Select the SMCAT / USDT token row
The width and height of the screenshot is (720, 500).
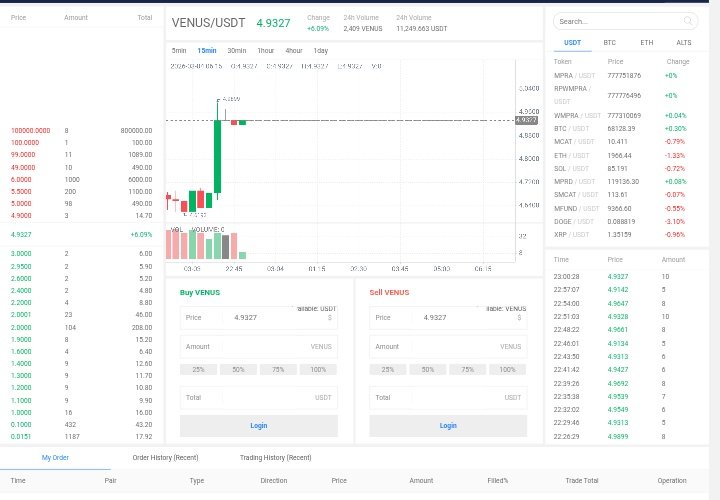pos(625,195)
